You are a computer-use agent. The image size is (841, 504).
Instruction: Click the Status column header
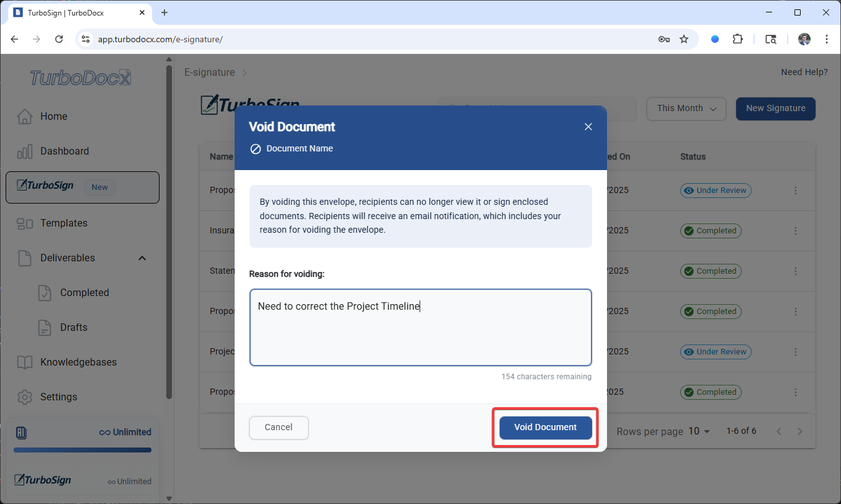pyautogui.click(x=693, y=156)
